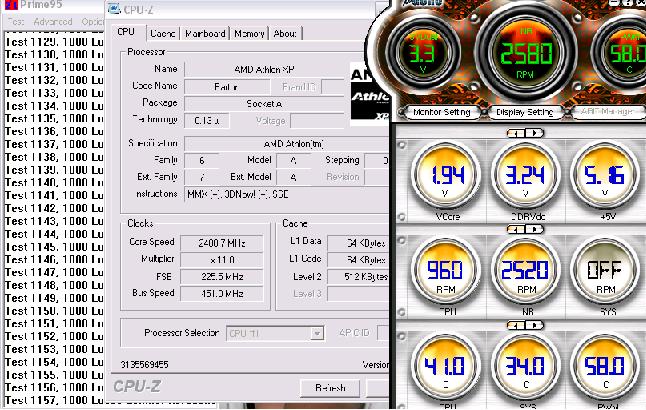
Task: Select the DDRVdc 3.24 V gauge
Action: tap(526, 176)
